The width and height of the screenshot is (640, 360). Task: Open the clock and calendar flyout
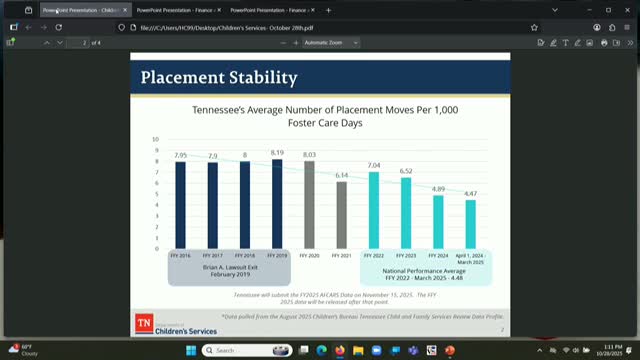click(x=609, y=350)
